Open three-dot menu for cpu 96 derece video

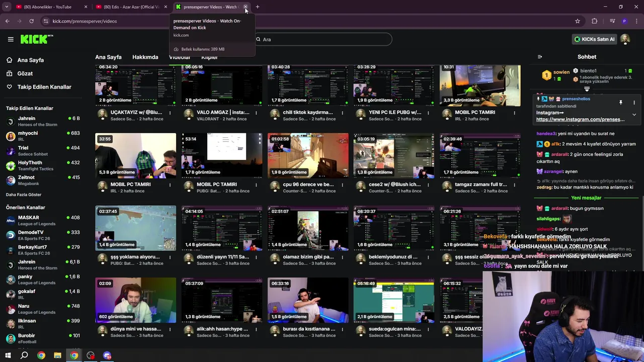342,185
